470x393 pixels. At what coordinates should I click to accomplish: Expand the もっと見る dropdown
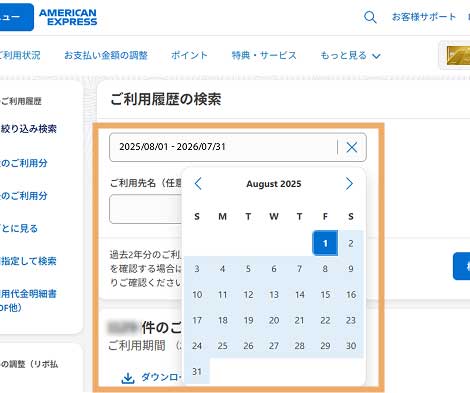point(350,55)
